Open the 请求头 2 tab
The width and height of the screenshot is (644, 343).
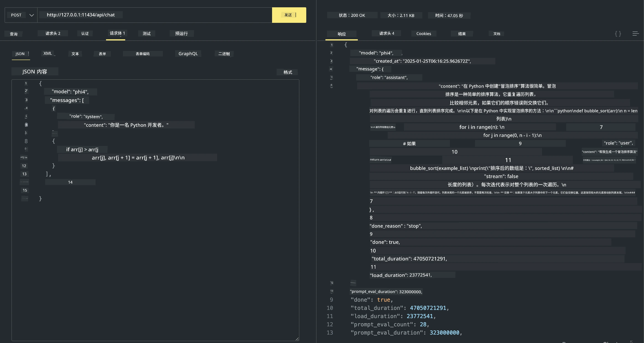click(x=53, y=33)
